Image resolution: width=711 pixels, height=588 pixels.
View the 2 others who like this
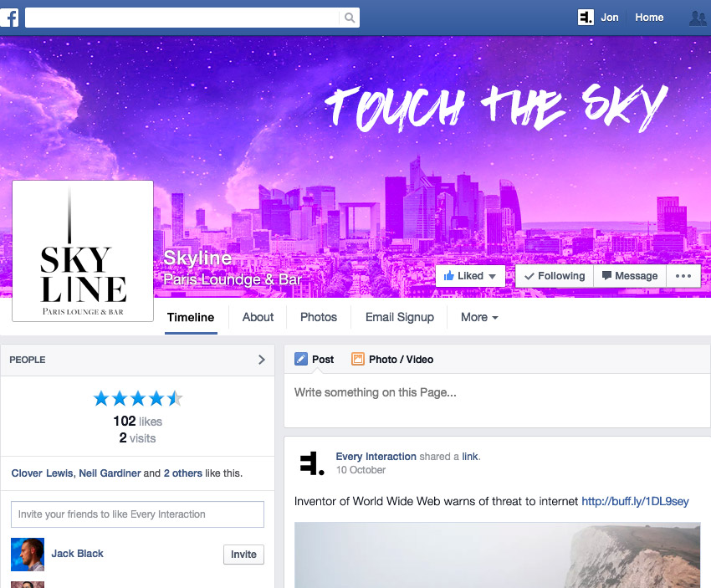[182, 473]
